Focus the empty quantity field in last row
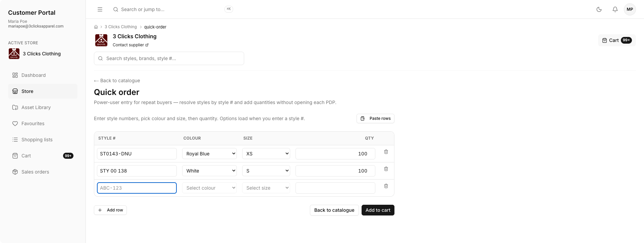The width and height of the screenshot is (644, 243). [335, 188]
